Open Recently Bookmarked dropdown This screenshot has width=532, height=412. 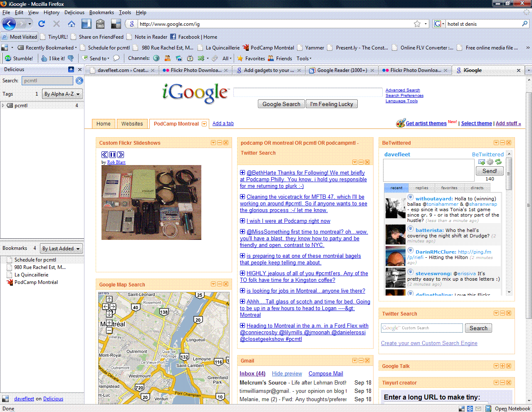(x=48, y=48)
